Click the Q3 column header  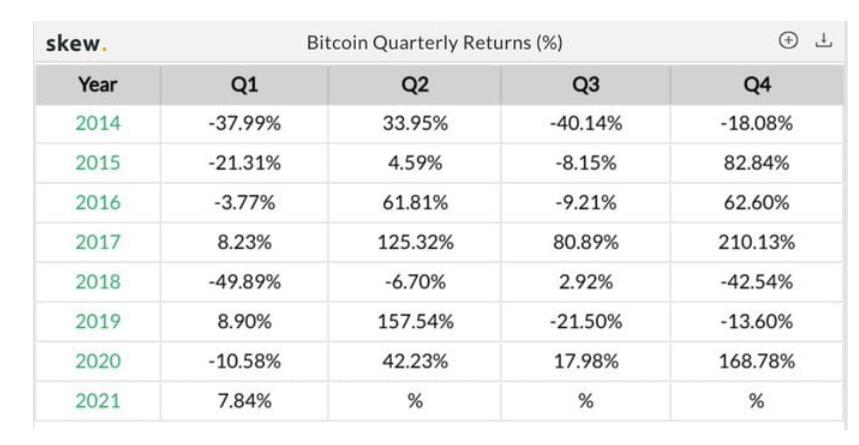pos(586,85)
